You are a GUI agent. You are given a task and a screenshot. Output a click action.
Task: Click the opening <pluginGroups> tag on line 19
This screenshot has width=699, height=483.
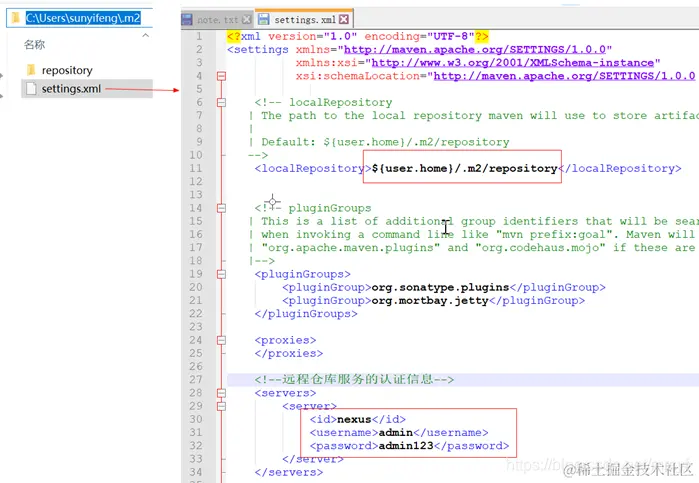[x=303, y=274]
